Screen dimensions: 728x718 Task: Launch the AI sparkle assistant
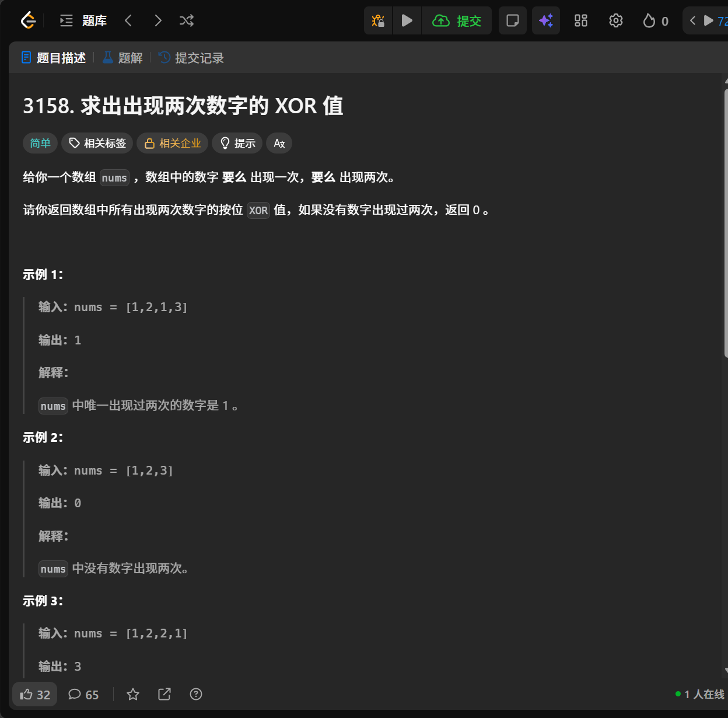[546, 21]
